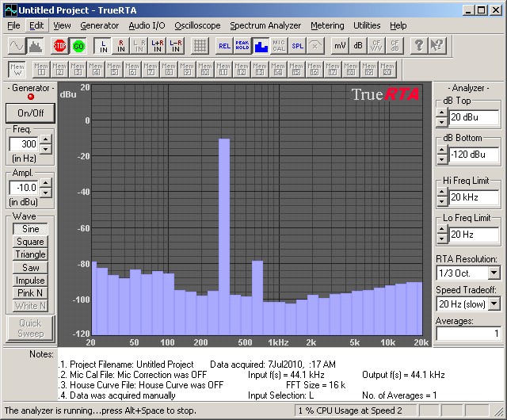Open the Spectrum Analyzer menu
Viewport: 507px width, 420px height.
[x=265, y=25]
